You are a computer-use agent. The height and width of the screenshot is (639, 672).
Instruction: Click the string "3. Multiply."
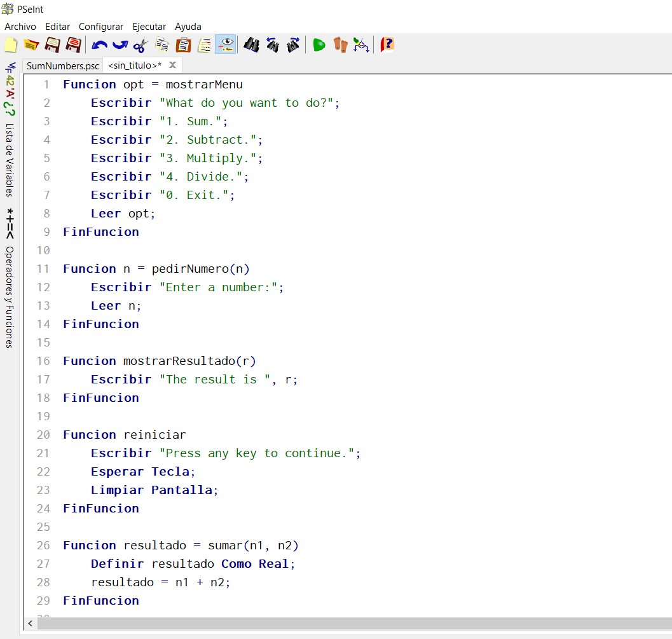pyautogui.click(x=209, y=158)
